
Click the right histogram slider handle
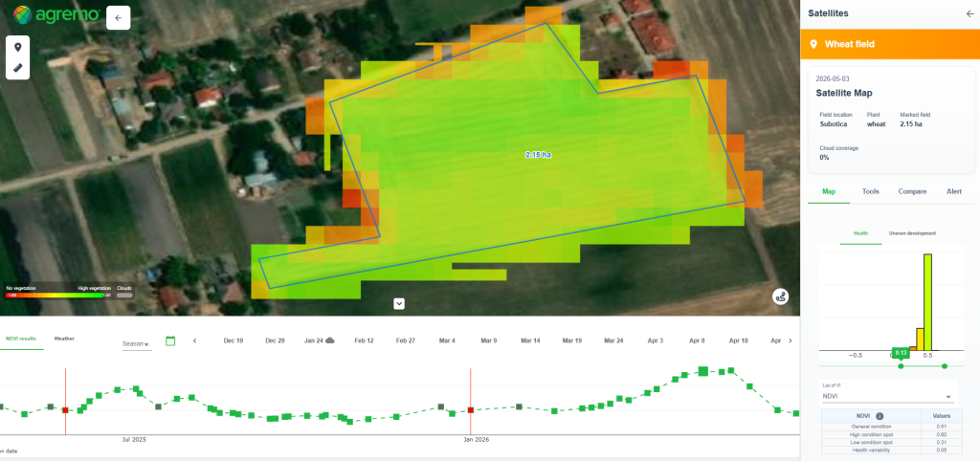[x=945, y=366]
